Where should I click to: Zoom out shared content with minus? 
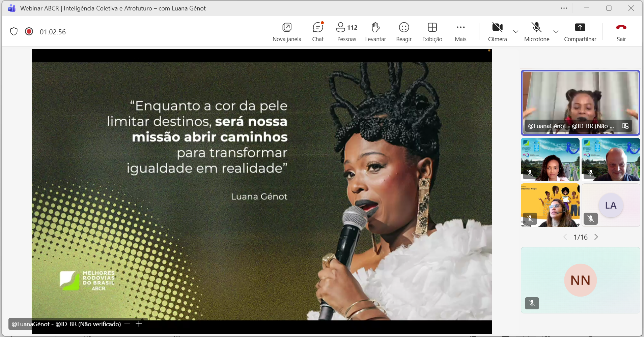coord(127,324)
